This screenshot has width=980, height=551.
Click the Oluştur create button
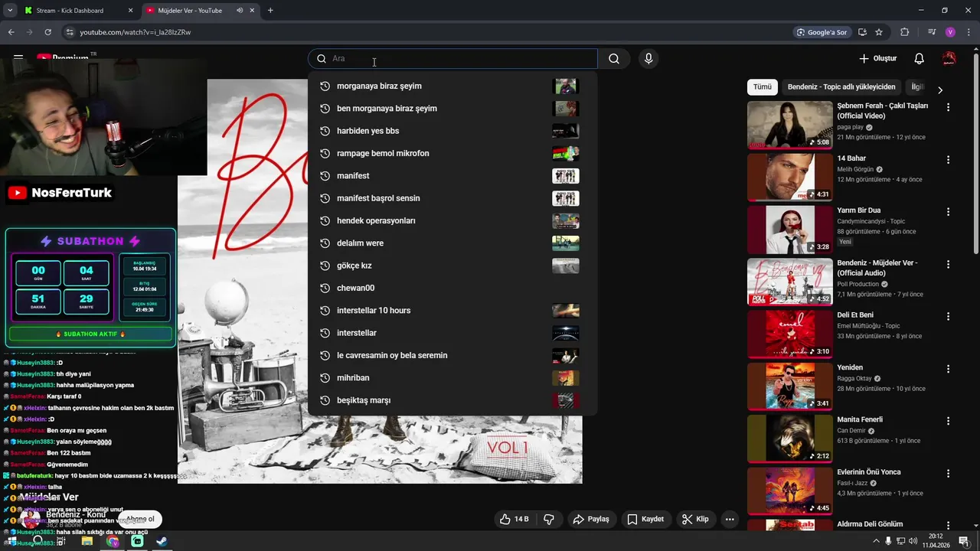pyautogui.click(x=877, y=59)
